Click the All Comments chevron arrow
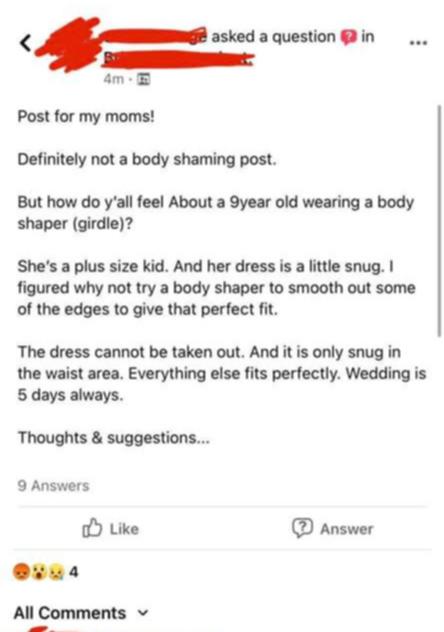Screen dimensions: 444x632 point(143,613)
